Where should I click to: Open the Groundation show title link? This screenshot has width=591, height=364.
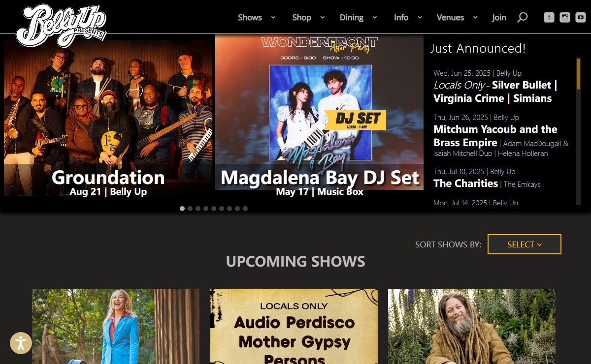[108, 177]
